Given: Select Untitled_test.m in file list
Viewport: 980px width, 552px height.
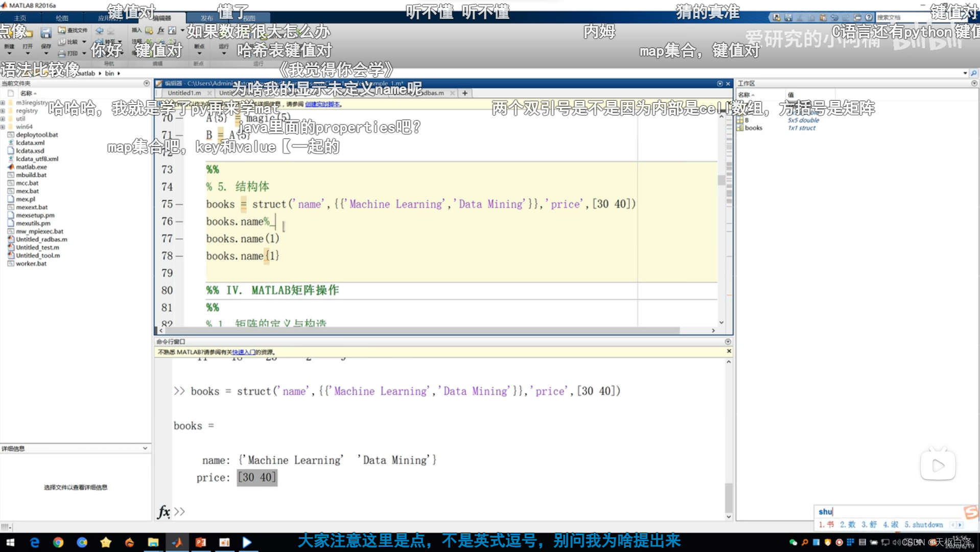Looking at the screenshot, I should (x=37, y=247).
